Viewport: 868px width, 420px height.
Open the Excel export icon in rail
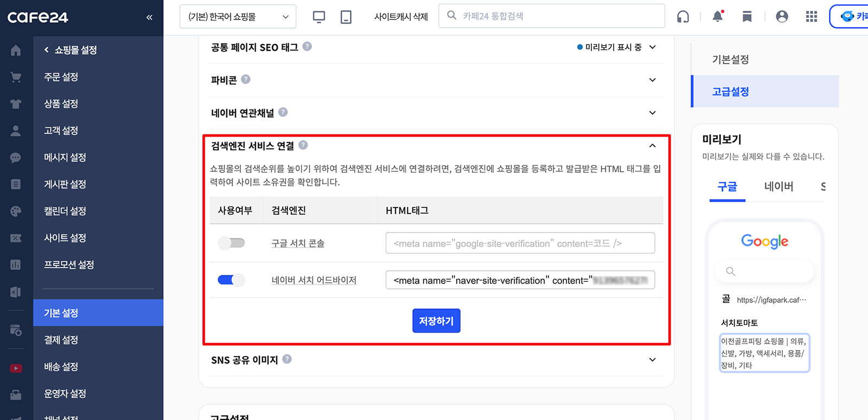pyautogui.click(x=16, y=292)
